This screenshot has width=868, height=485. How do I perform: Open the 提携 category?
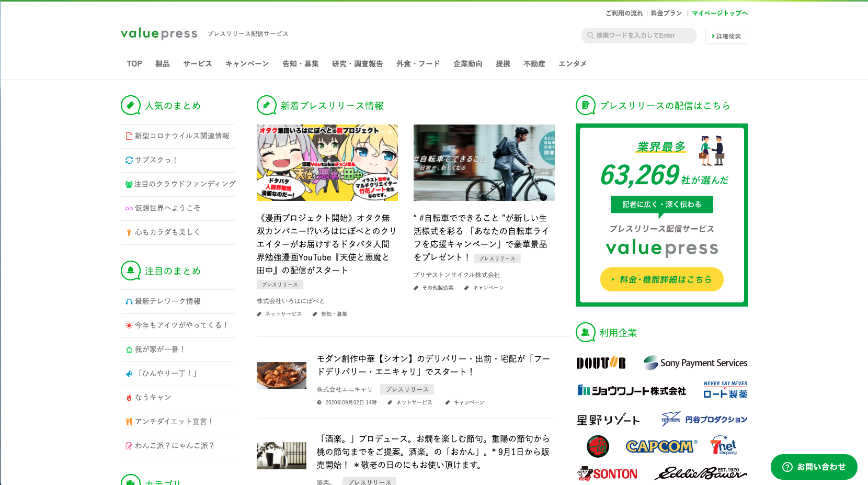point(503,64)
